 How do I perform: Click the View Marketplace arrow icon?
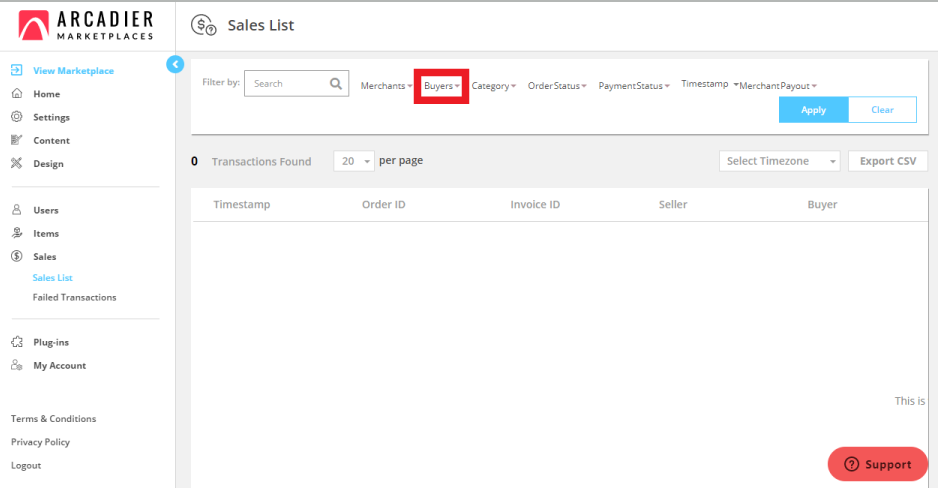pyautogui.click(x=17, y=70)
